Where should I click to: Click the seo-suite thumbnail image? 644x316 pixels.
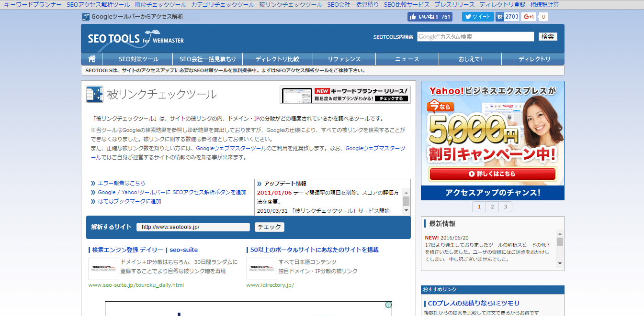pyautogui.click(x=103, y=269)
